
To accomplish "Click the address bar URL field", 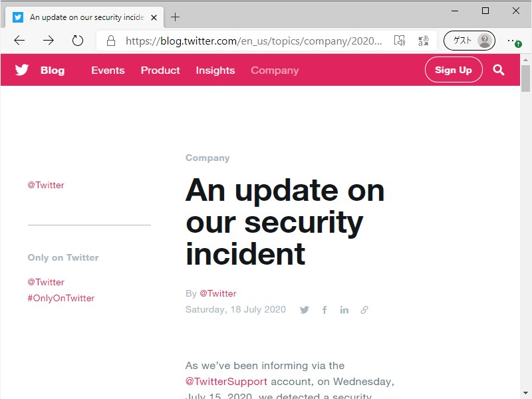I will (253, 41).
